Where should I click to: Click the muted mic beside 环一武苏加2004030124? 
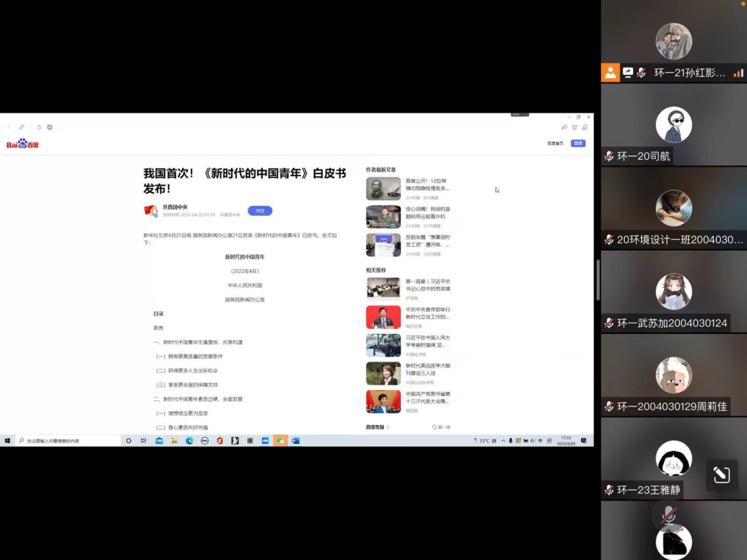click(609, 324)
